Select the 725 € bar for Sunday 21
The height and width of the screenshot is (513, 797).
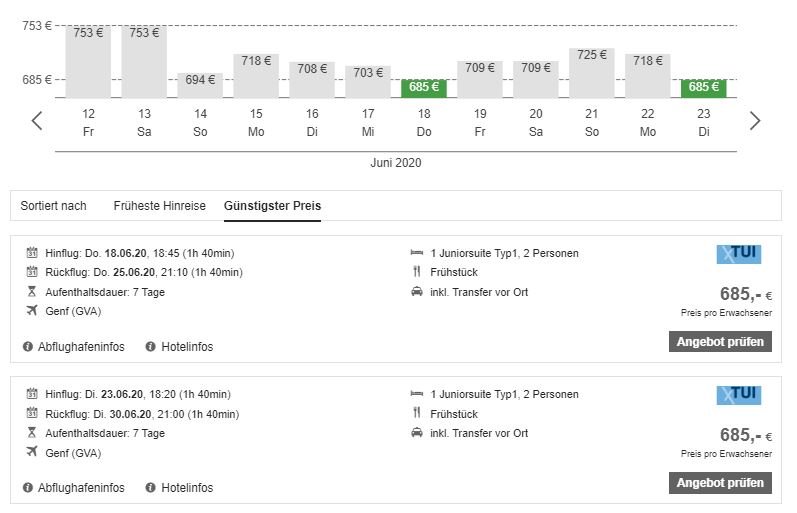point(592,72)
